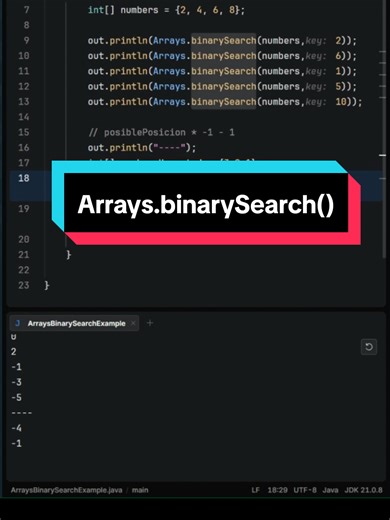The image size is (390, 520).
Task: Click the out.println("----") statement
Action: [x=142, y=148]
